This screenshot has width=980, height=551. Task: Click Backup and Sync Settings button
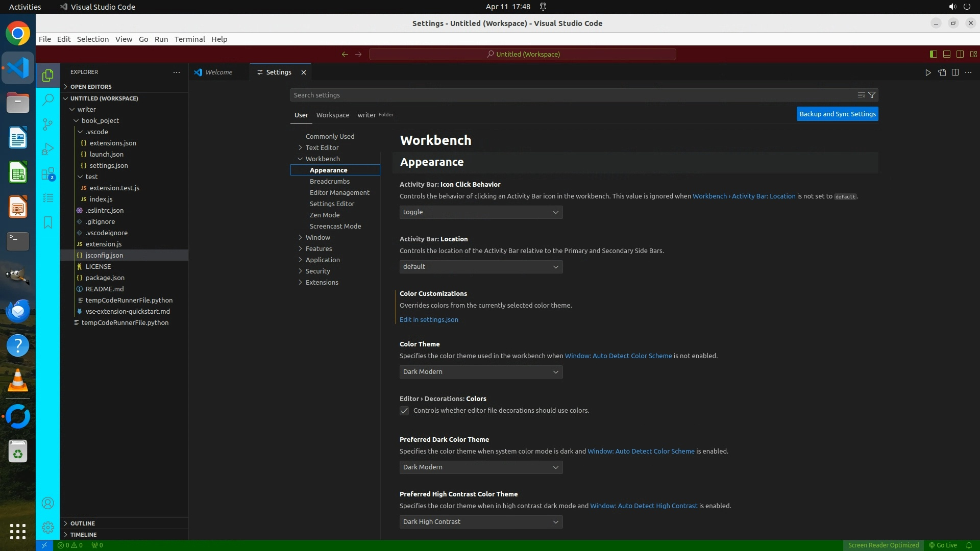coord(837,114)
